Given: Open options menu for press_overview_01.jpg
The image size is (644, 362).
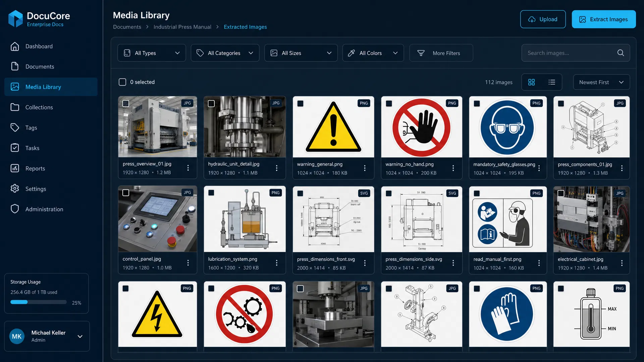Looking at the screenshot, I should (188, 168).
